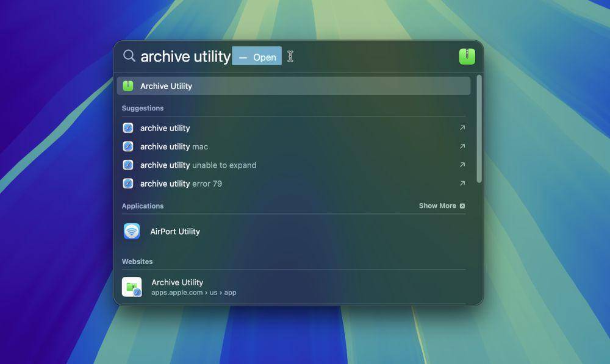Click the Applications section header
The image size is (610, 364).
click(143, 205)
